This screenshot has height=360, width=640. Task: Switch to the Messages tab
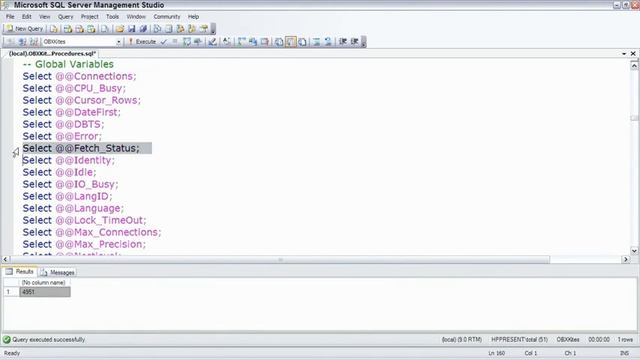(58, 272)
